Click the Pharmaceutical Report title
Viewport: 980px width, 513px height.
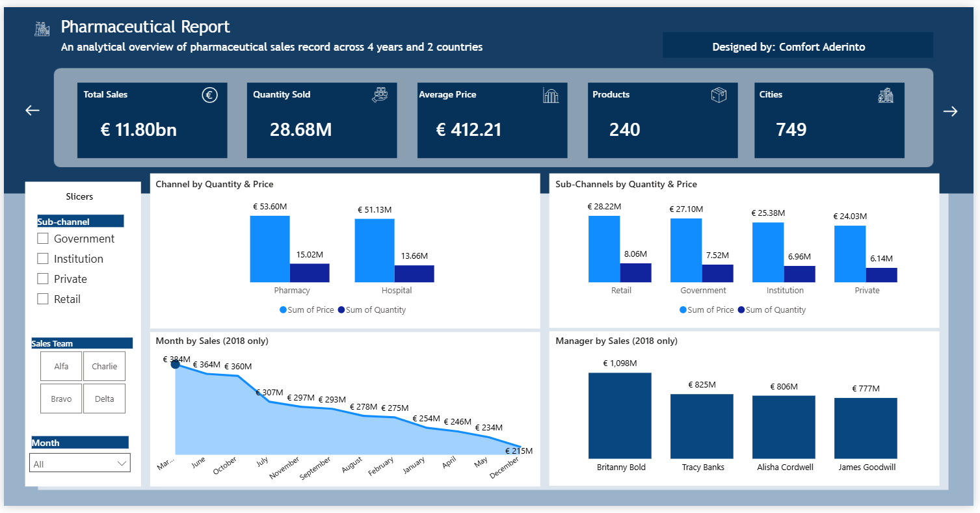click(x=146, y=27)
